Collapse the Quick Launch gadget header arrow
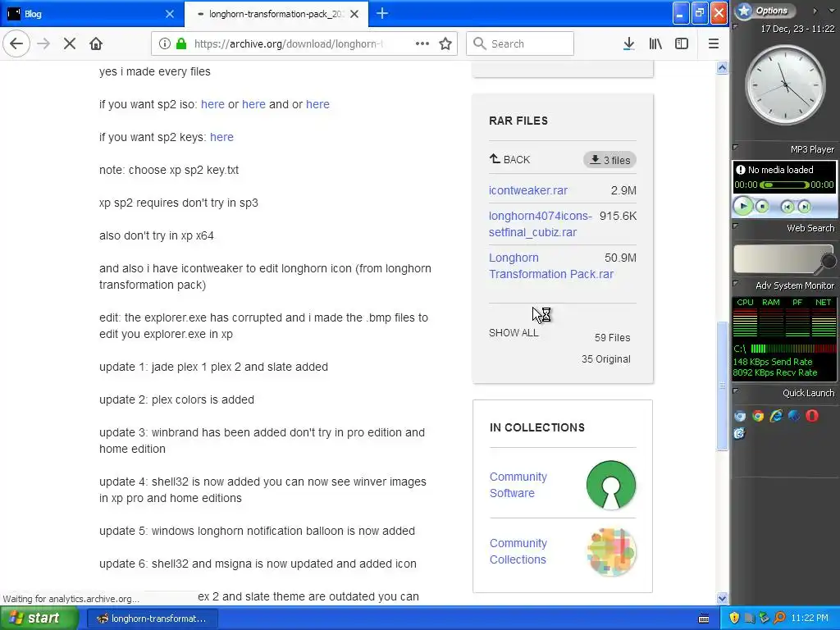The width and height of the screenshot is (840, 630). (x=736, y=390)
